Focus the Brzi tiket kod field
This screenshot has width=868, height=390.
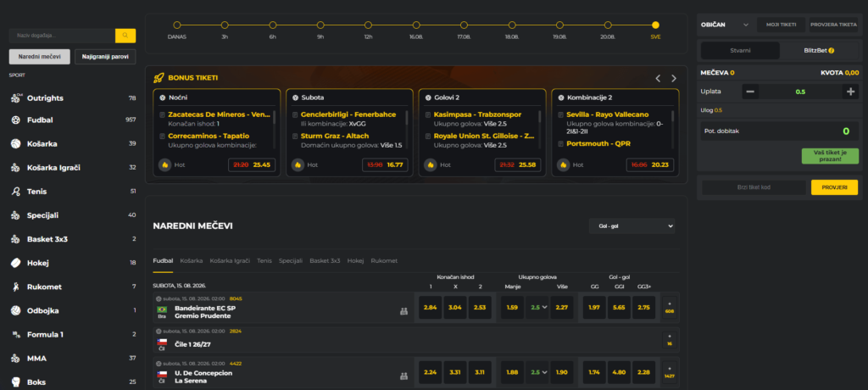(754, 187)
